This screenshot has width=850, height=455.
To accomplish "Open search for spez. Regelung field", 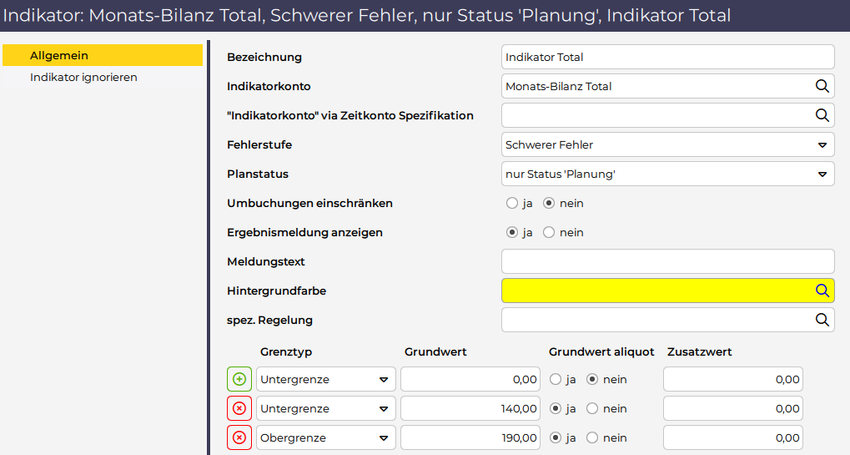I will (822, 320).
